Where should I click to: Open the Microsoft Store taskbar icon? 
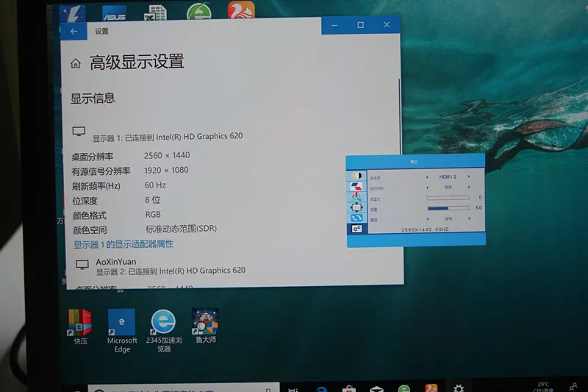click(348, 388)
